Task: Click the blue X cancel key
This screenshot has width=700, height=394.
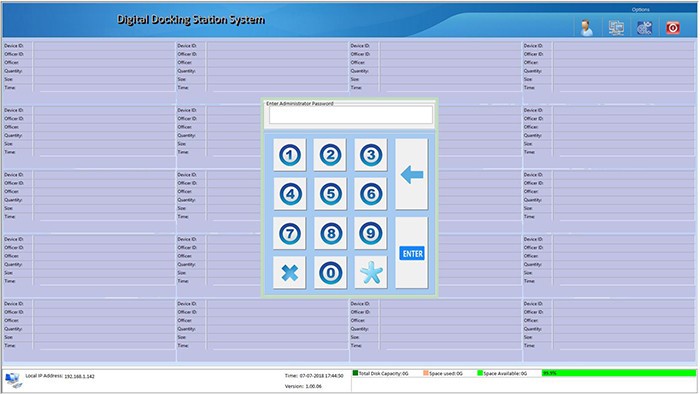Action: point(290,272)
